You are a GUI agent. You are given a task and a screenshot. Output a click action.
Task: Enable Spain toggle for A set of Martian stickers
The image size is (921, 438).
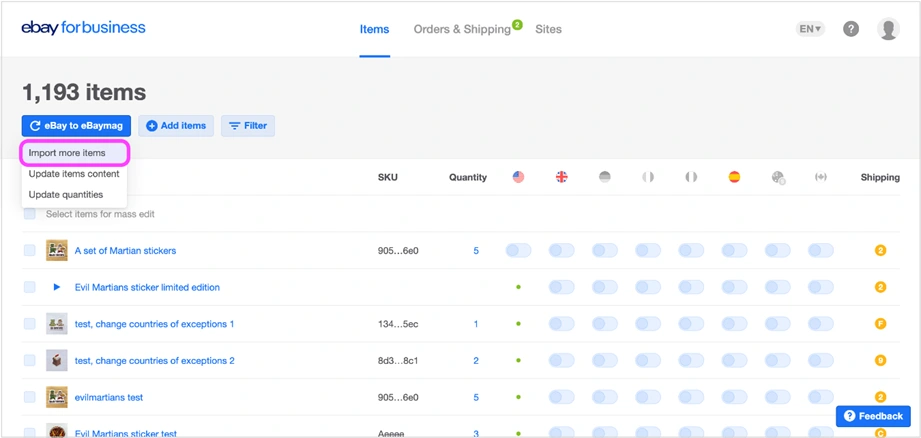click(x=734, y=251)
